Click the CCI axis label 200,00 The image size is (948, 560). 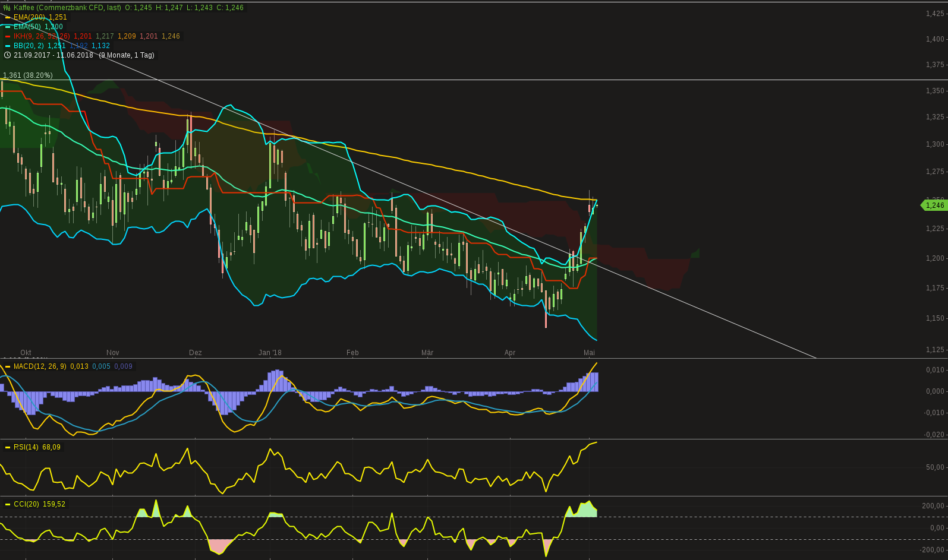pos(933,506)
